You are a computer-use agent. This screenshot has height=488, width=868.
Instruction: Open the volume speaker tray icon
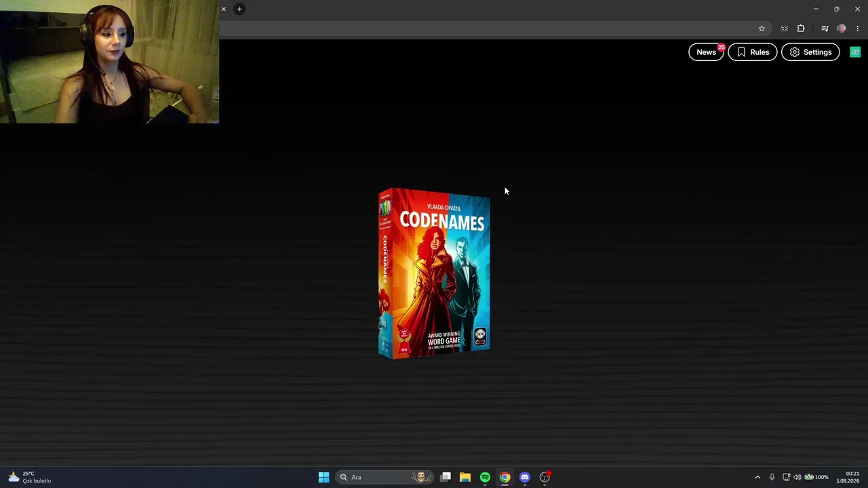click(x=797, y=477)
